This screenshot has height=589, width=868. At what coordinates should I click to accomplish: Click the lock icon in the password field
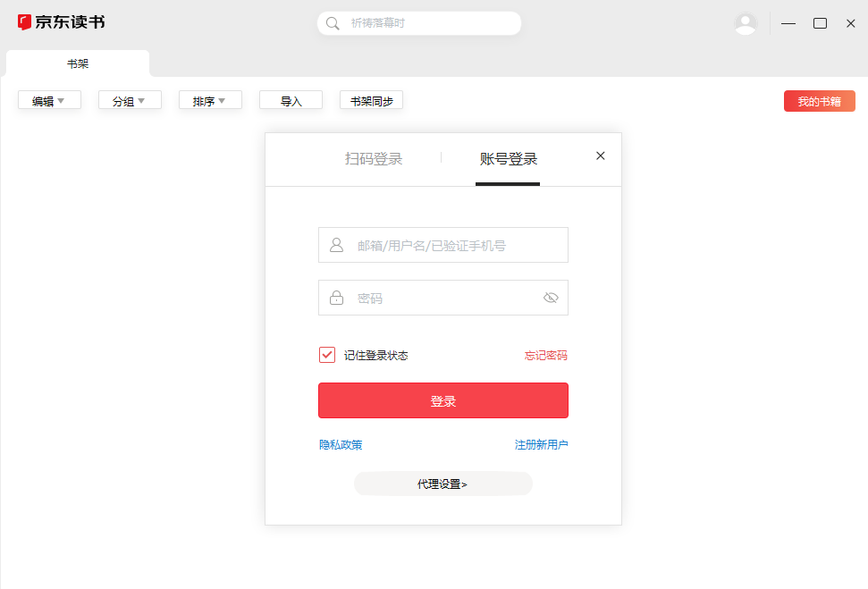[x=334, y=297]
